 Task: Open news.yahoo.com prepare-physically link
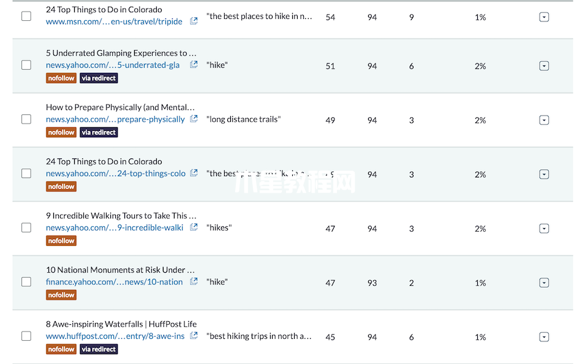tap(115, 119)
